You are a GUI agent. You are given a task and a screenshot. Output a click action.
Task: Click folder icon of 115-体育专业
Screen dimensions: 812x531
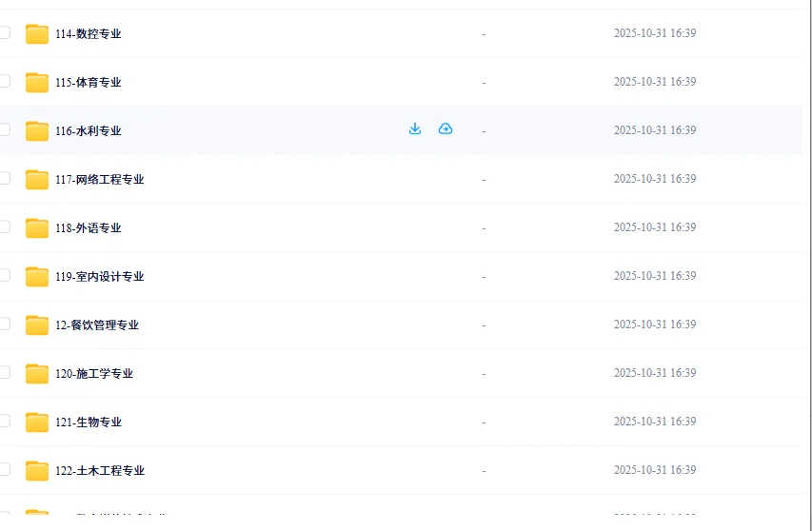pyautogui.click(x=37, y=83)
